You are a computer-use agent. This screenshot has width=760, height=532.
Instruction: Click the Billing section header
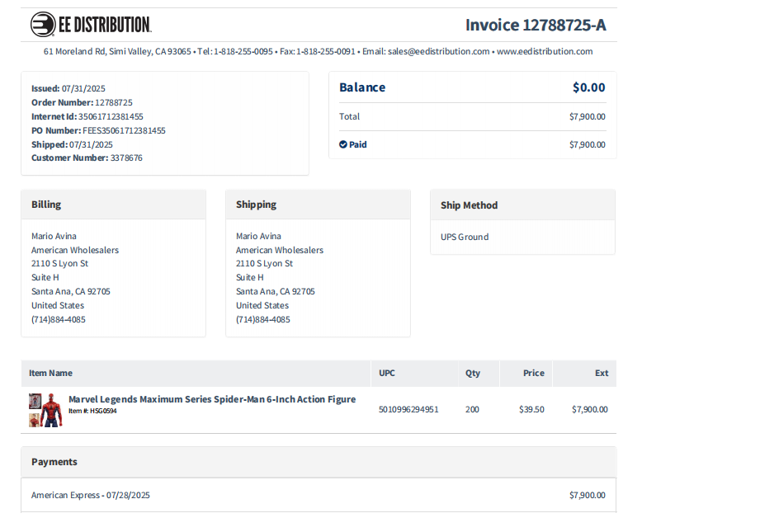46,205
